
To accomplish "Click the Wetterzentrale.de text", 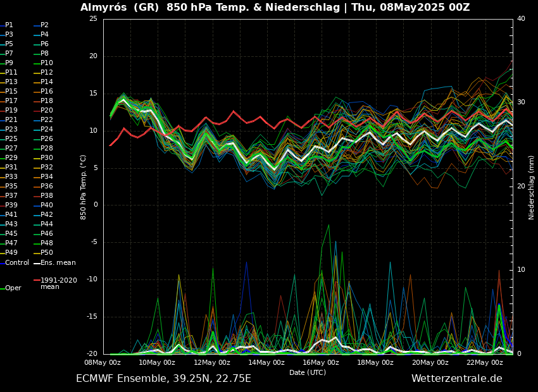I will [x=456, y=379].
